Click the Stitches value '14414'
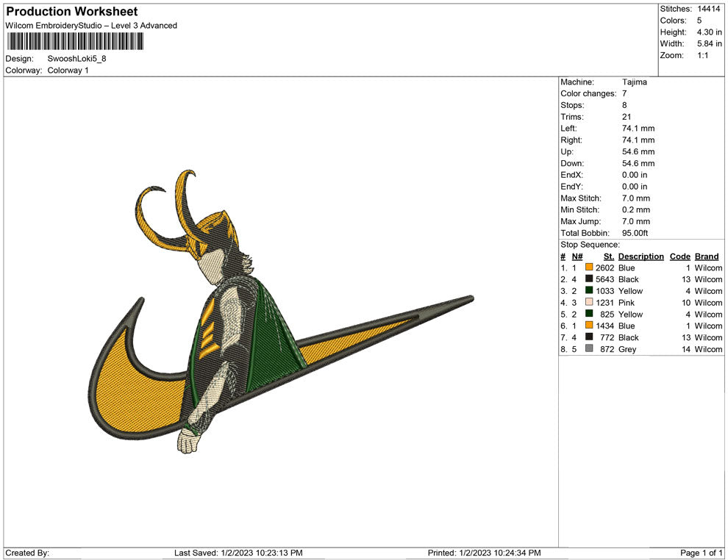The width and height of the screenshot is (728, 560). point(708,9)
